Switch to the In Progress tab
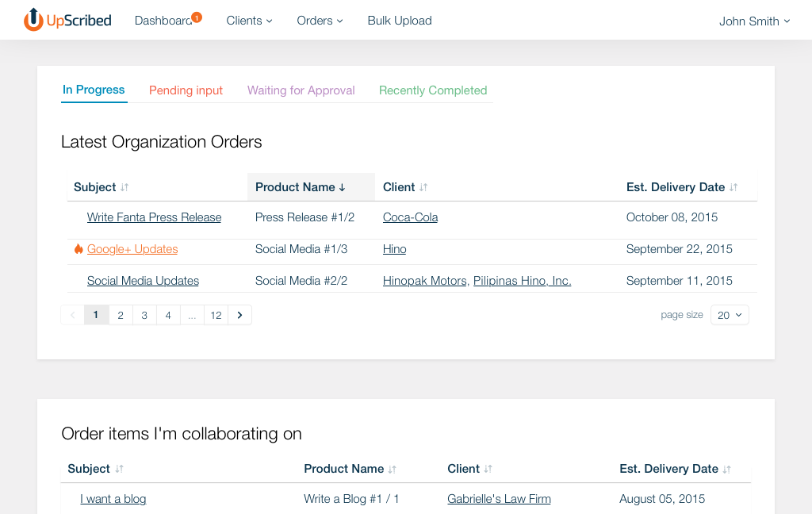The width and height of the screenshot is (812, 514). click(x=94, y=90)
